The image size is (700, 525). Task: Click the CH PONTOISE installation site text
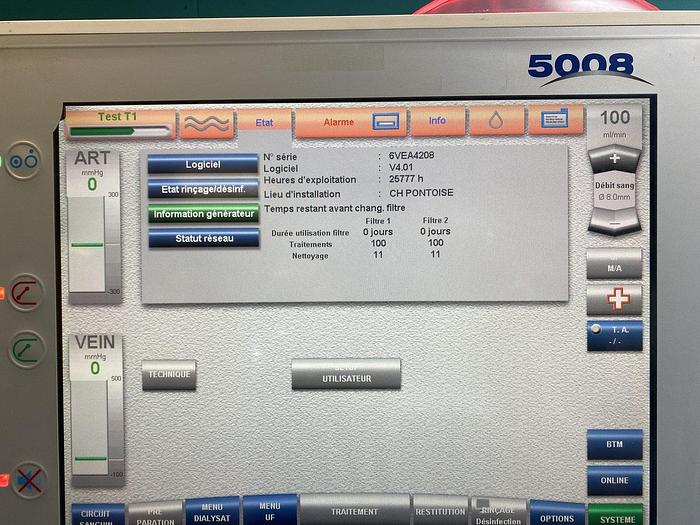click(x=421, y=193)
